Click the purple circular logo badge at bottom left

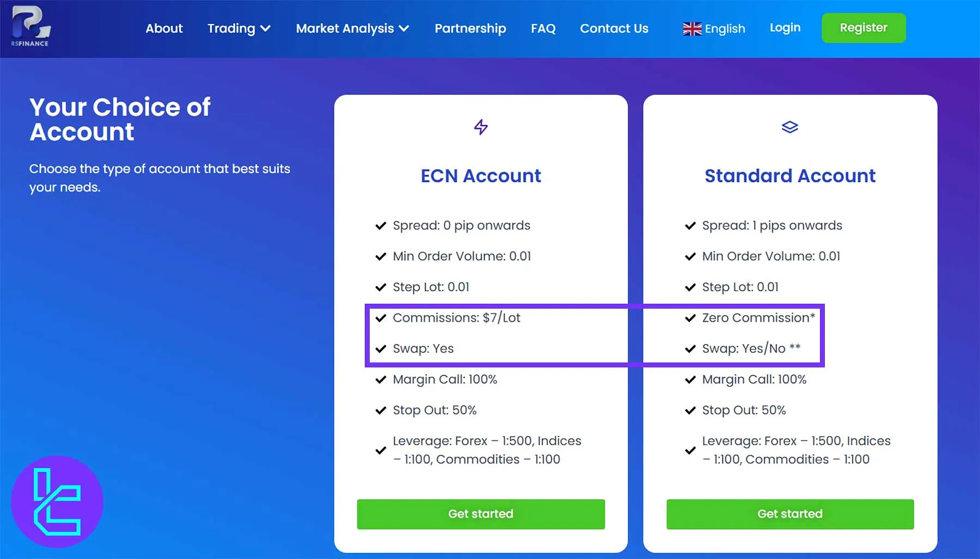tap(57, 501)
